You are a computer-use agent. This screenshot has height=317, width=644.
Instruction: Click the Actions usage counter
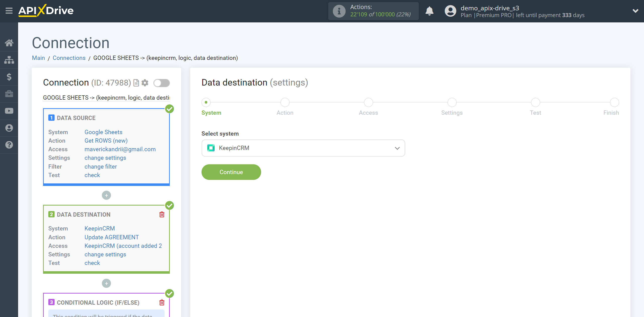374,11
